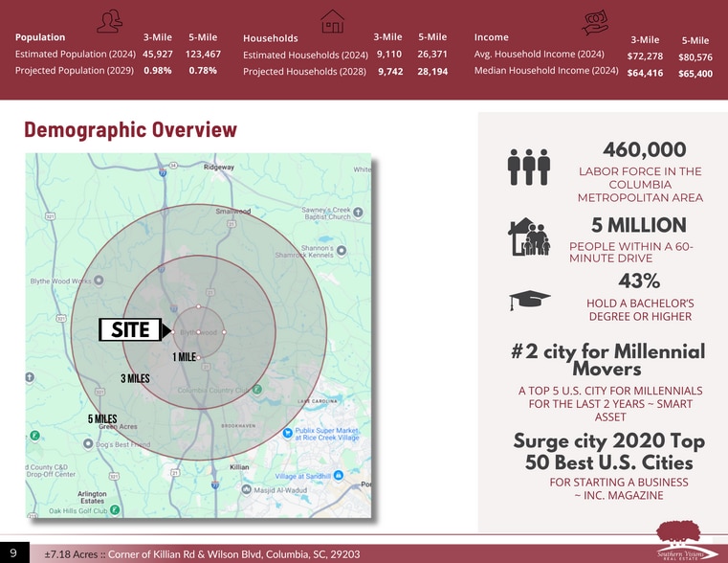Click the Sawney's Creek Baptist Church pin
This screenshot has width=728, height=563.
[358, 213]
